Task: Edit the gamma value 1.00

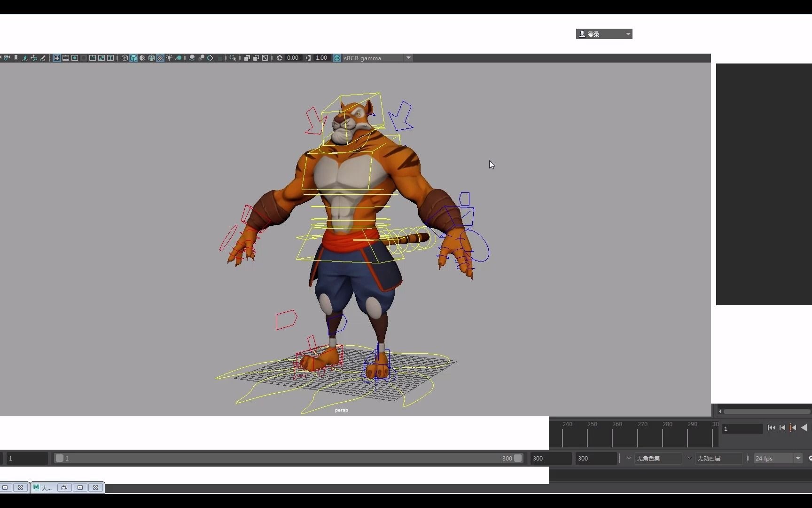Action: coord(321,58)
